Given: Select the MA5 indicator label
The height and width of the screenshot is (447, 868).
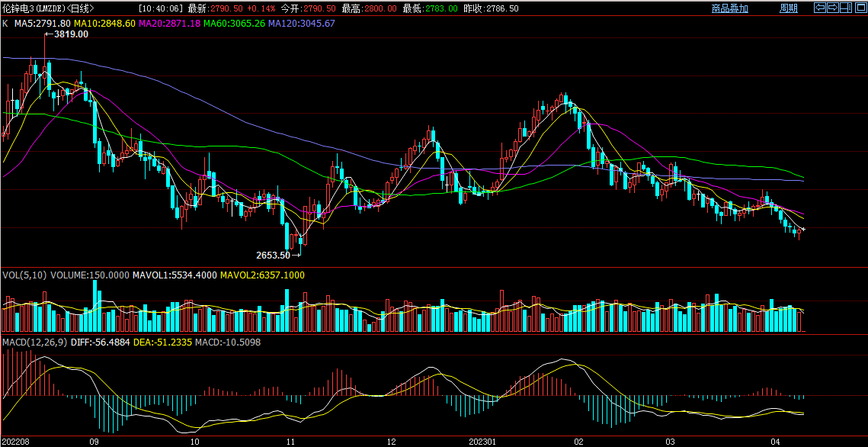Looking at the screenshot, I should tap(43, 24).
